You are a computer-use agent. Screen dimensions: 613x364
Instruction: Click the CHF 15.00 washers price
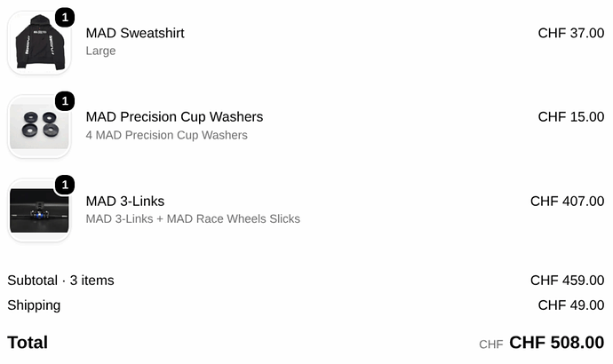pos(570,117)
